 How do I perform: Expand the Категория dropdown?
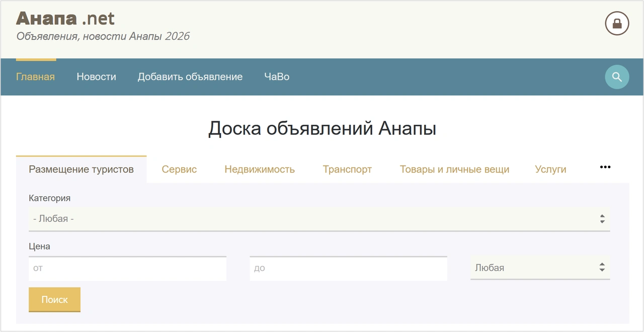[319, 219]
